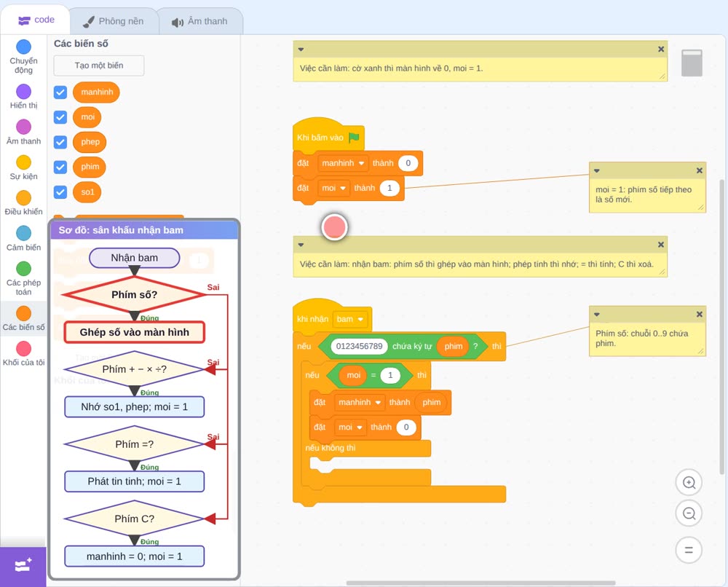Switch to the Phông nền tab

coord(114,21)
